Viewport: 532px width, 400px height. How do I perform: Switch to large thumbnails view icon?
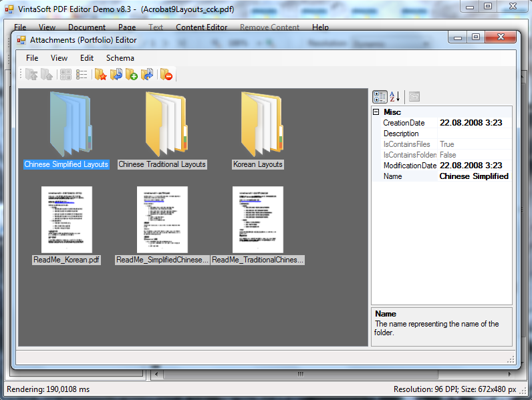(65, 74)
